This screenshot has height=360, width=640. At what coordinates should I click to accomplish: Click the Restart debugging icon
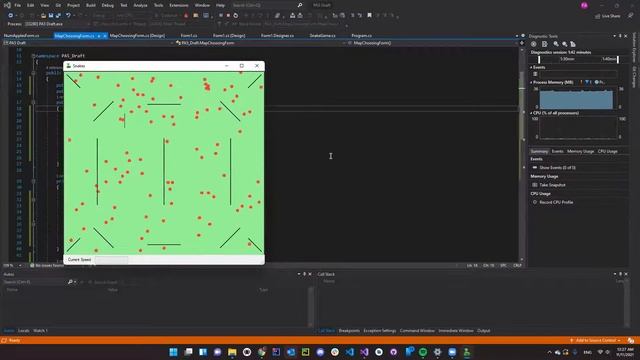(236, 16)
